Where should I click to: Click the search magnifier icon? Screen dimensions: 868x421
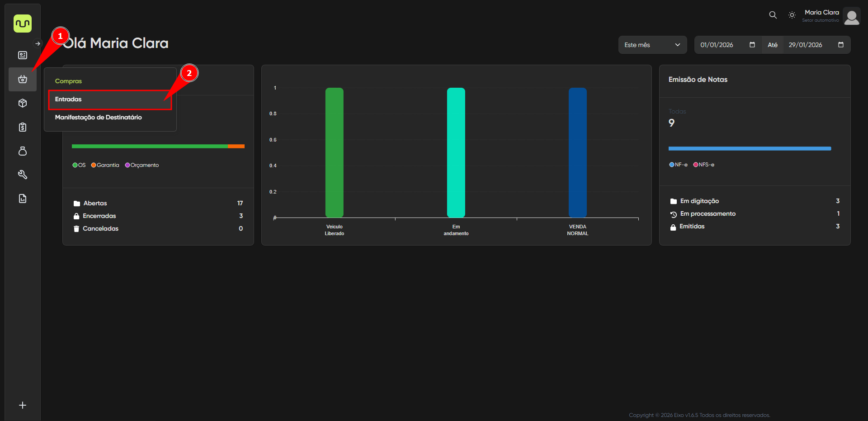773,15
